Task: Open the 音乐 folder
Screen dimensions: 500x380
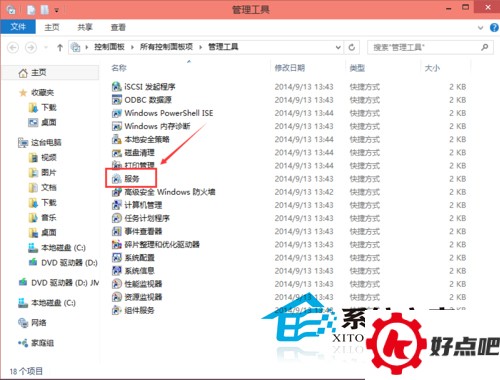Action: pyautogui.click(x=49, y=218)
